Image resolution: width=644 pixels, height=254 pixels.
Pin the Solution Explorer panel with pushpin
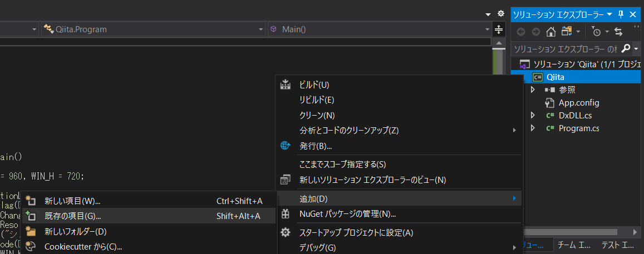(x=621, y=14)
